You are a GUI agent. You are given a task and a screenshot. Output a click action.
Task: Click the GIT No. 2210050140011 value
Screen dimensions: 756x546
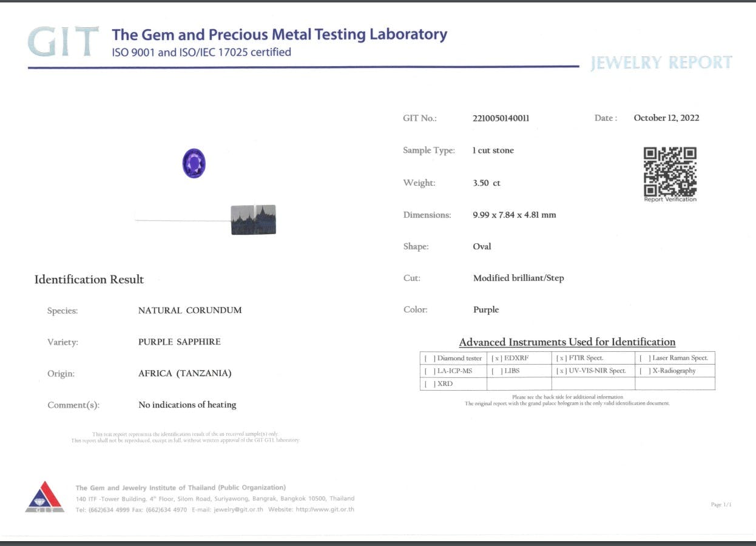[x=501, y=118]
